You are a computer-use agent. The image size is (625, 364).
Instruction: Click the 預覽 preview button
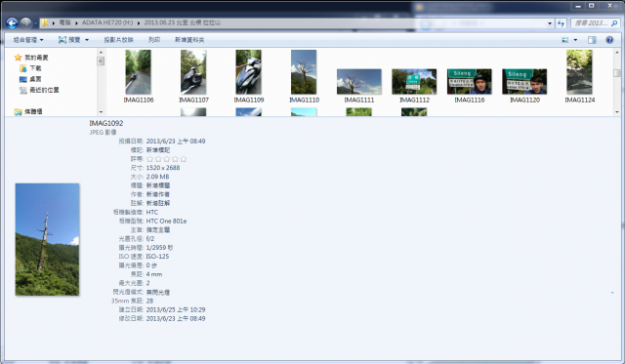(x=69, y=40)
